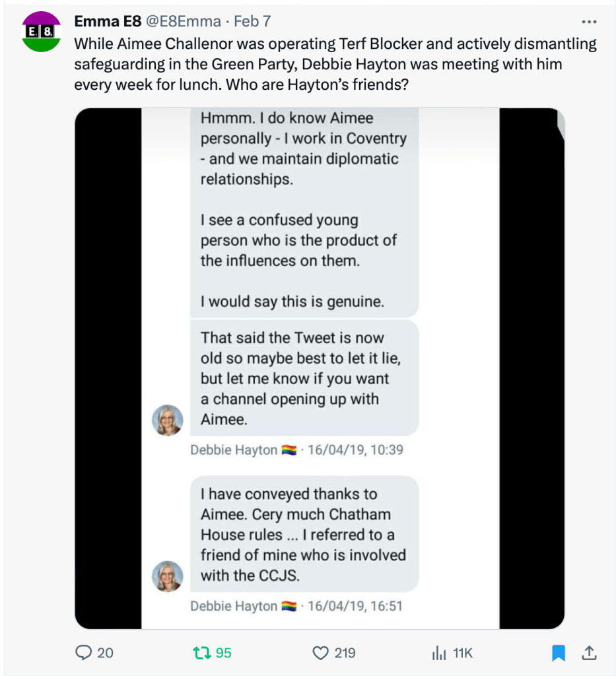Click the "Debbie Hayton · 16/04/19, 10:39" label
The image size is (616, 676).
(296, 450)
